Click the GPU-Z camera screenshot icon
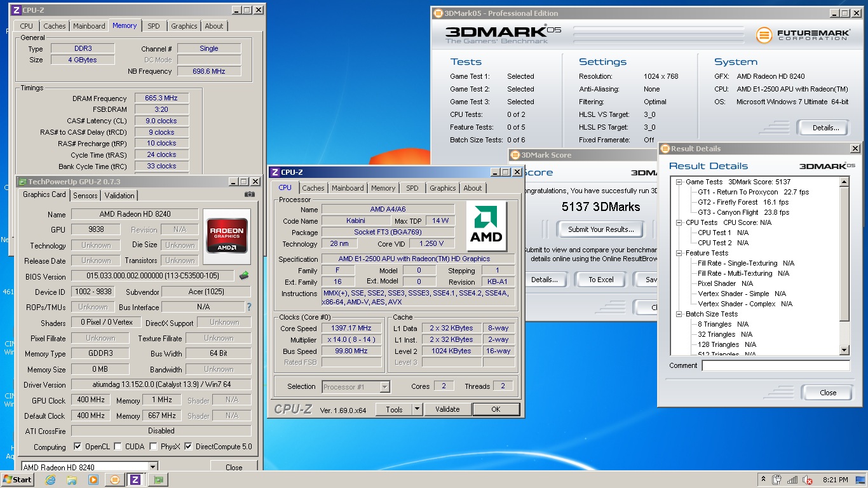The height and width of the screenshot is (488, 868). pyautogui.click(x=250, y=194)
